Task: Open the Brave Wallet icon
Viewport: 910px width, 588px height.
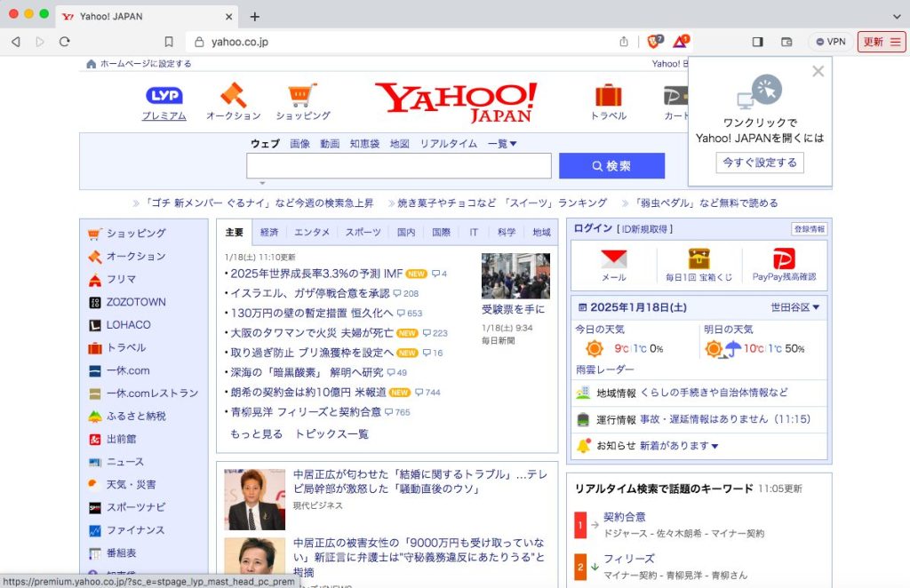Action: pyautogui.click(x=786, y=42)
